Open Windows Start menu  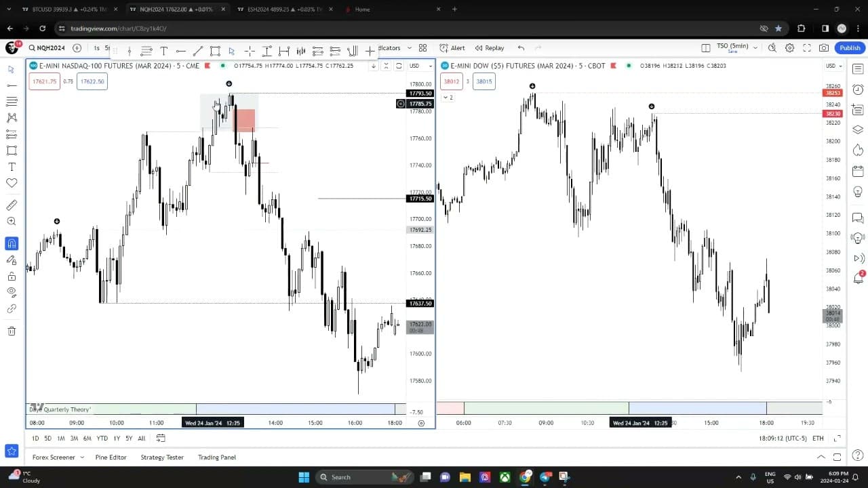pyautogui.click(x=303, y=477)
